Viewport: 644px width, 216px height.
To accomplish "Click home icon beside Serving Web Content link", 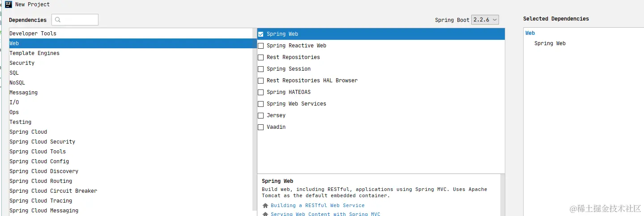I will coord(265,214).
